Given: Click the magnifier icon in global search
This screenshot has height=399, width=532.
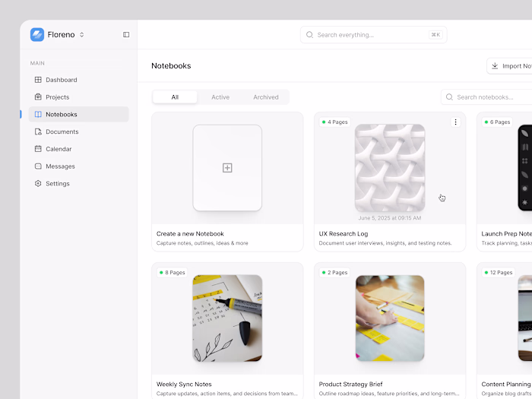Looking at the screenshot, I should [x=309, y=35].
